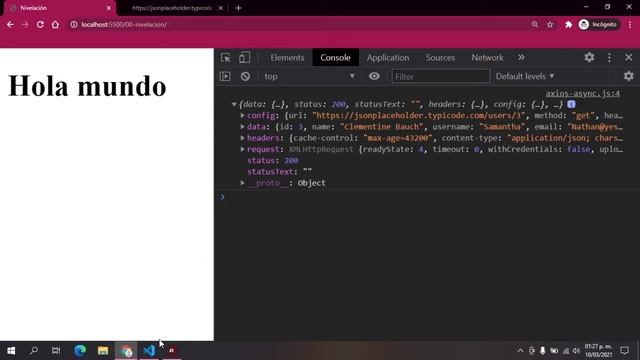Go forward in browser history

25,24
